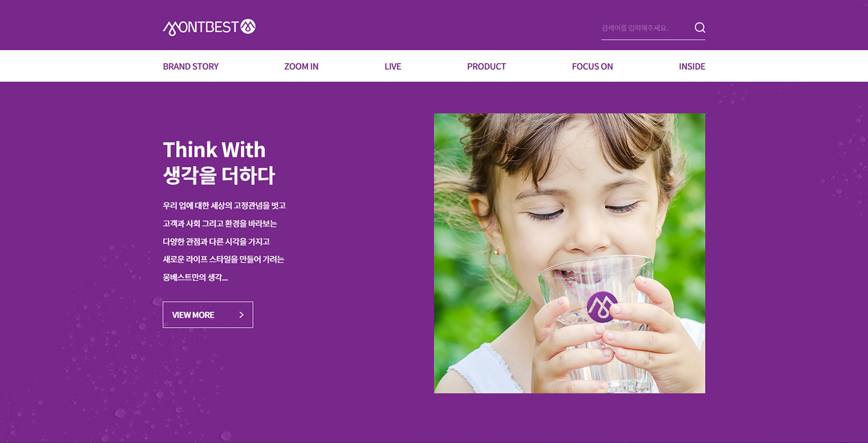Click the line starting 우리 업에 대한
The height and width of the screenshot is (443, 868).
[x=224, y=206]
